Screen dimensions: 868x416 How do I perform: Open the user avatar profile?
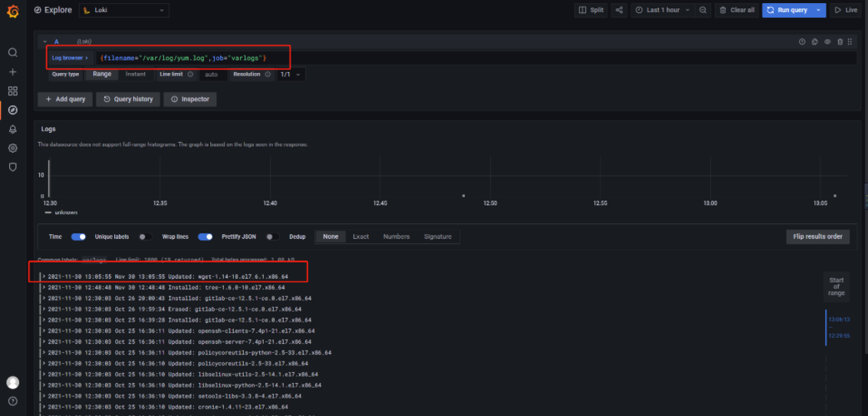click(13, 382)
